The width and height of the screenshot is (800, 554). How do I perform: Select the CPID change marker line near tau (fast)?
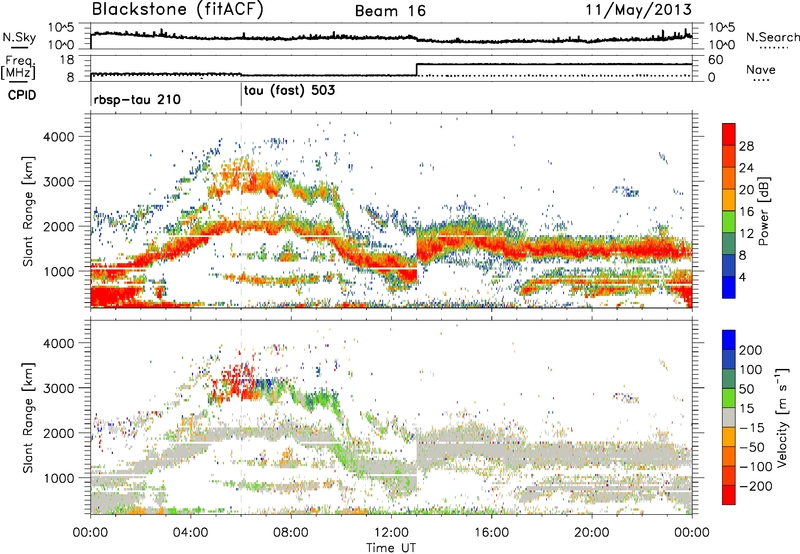click(x=241, y=95)
